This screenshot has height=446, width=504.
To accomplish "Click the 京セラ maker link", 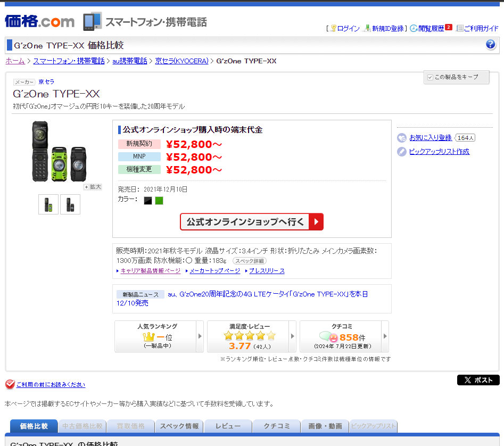I will pos(46,82).
